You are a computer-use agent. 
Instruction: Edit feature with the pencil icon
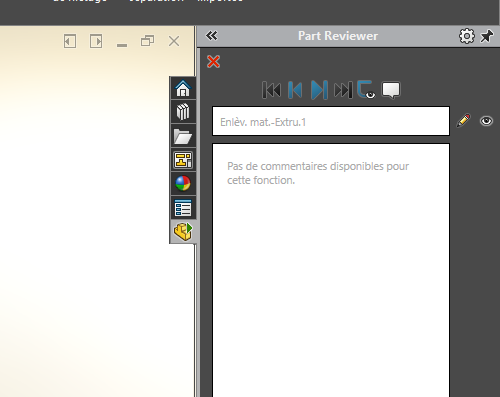[x=463, y=121]
